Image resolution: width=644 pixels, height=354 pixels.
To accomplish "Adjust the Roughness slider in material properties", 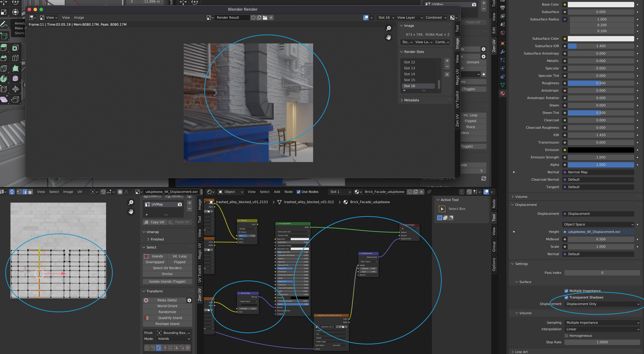I will (600, 83).
